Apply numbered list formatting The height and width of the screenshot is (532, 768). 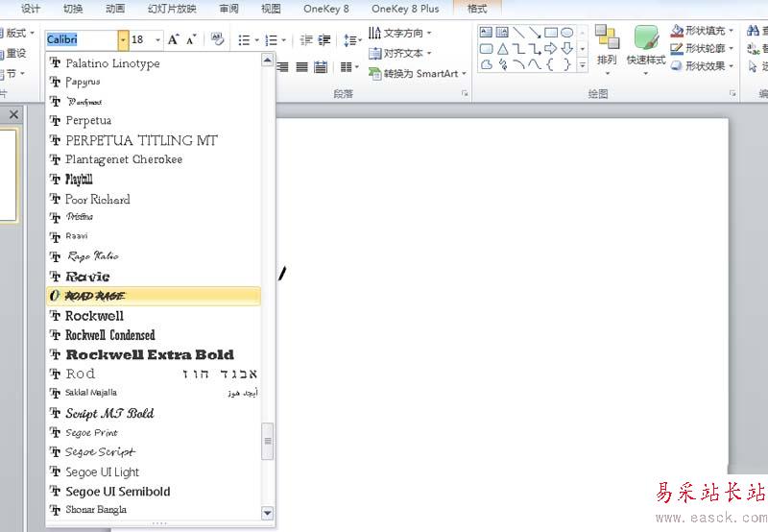tap(271, 40)
